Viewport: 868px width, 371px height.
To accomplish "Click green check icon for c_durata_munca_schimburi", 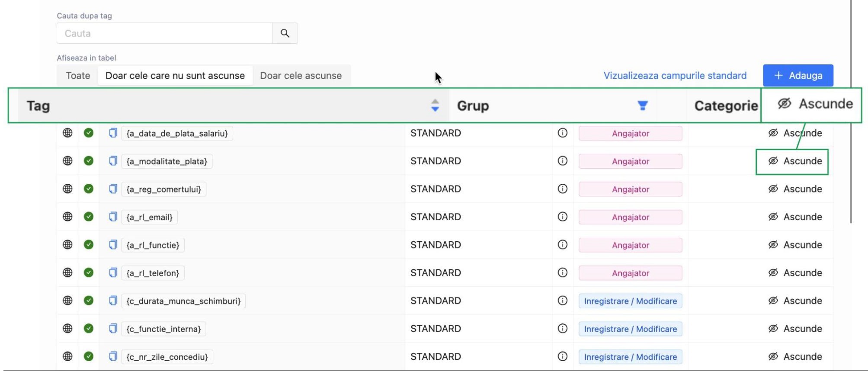I will [x=89, y=301].
